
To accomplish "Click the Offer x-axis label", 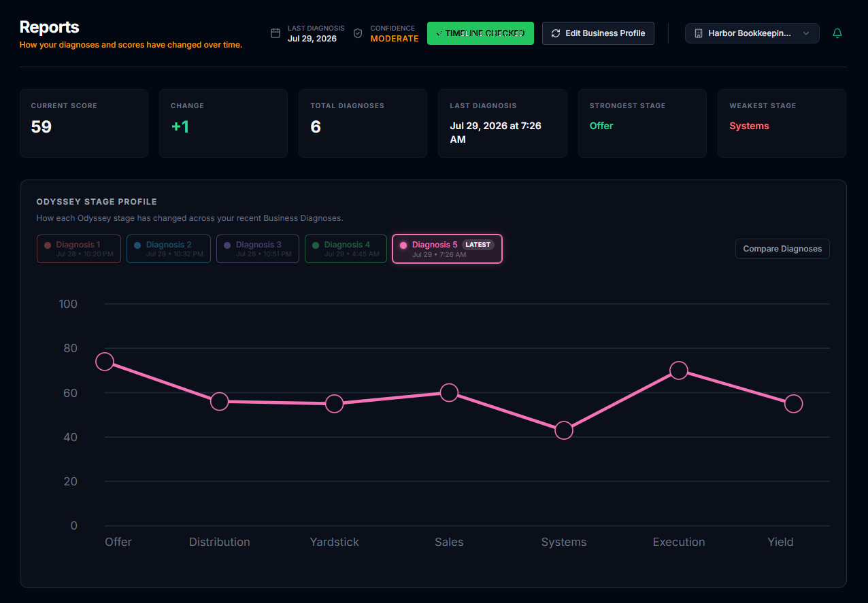I will coord(118,542).
